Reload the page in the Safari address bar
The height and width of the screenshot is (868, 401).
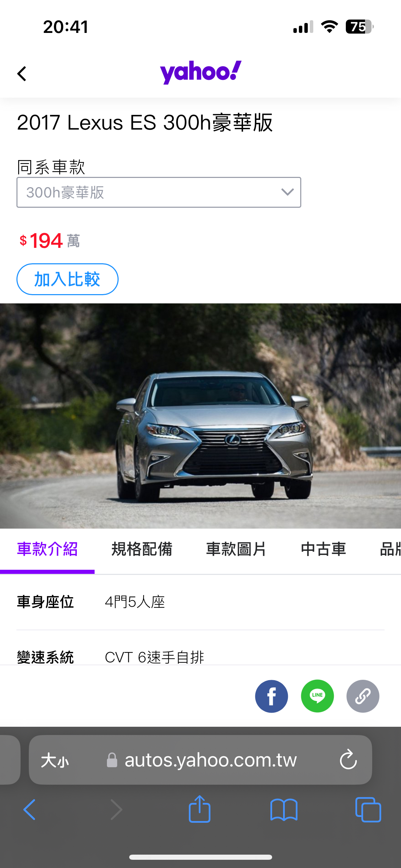coord(348,760)
